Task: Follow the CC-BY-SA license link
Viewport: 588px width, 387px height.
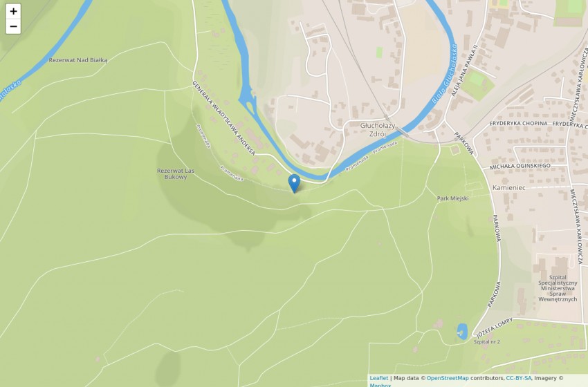Action: (x=519, y=378)
